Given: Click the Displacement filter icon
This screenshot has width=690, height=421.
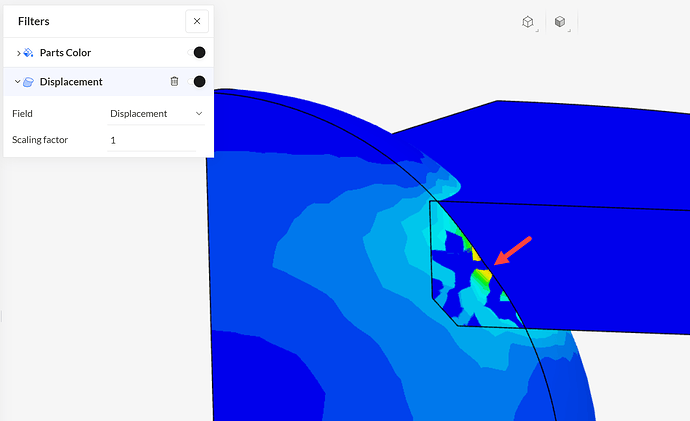Looking at the screenshot, I should click(x=28, y=82).
